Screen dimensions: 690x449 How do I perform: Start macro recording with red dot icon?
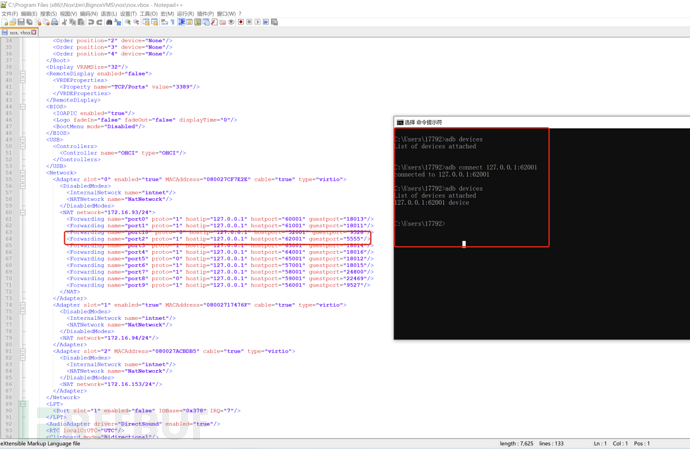pyautogui.click(x=241, y=22)
